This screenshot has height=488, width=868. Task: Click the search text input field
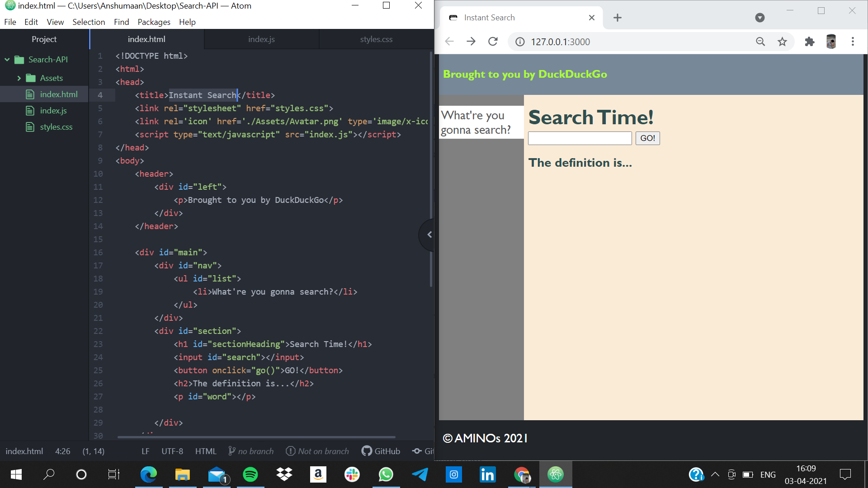click(580, 138)
